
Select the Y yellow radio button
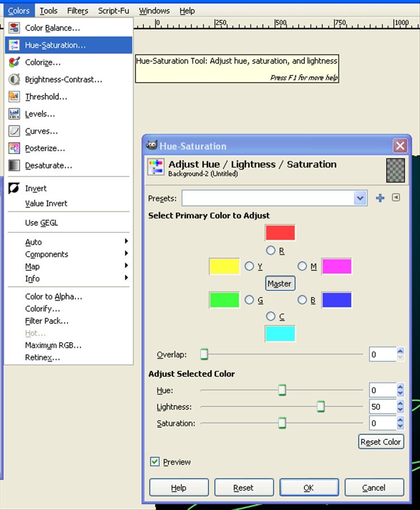coord(249,266)
